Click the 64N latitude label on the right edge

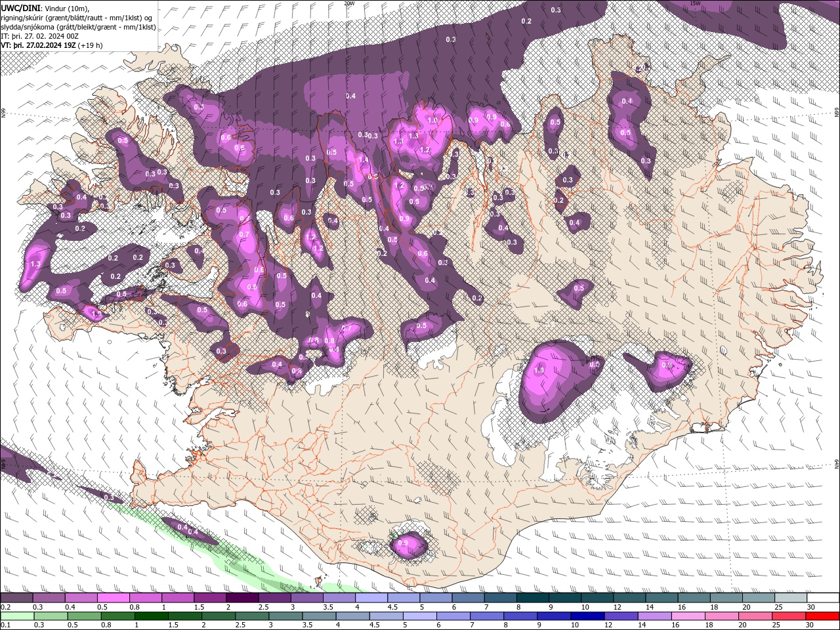pyautogui.click(x=837, y=463)
